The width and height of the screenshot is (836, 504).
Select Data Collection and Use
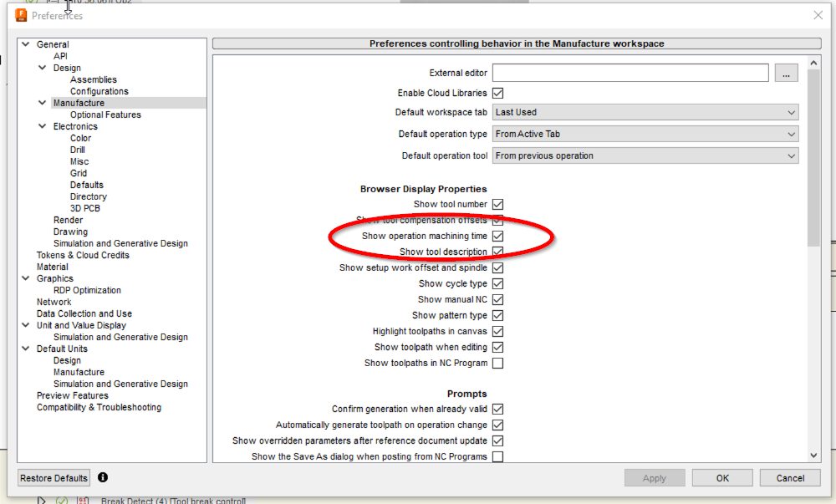point(84,313)
